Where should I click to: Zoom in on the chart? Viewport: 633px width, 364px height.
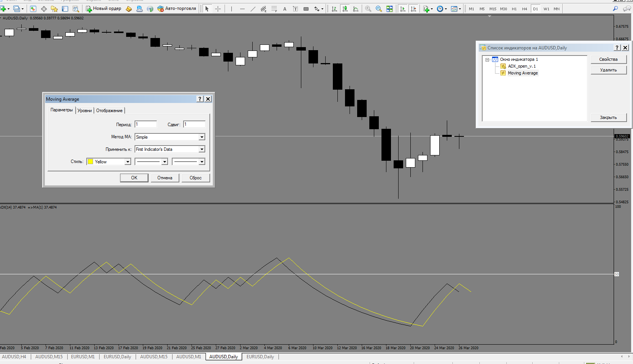tap(368, 9)
